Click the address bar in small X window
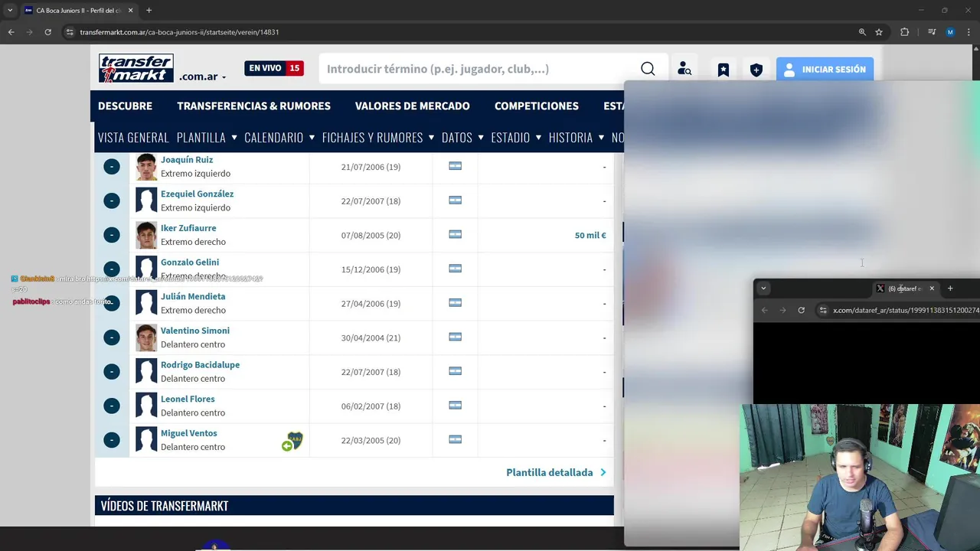980x551 pixels. [906, 310]
